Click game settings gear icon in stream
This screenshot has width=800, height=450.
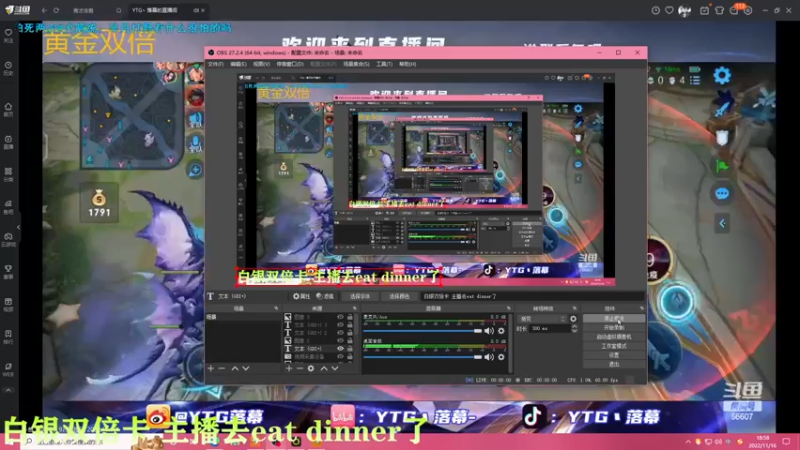click(722, 76)
